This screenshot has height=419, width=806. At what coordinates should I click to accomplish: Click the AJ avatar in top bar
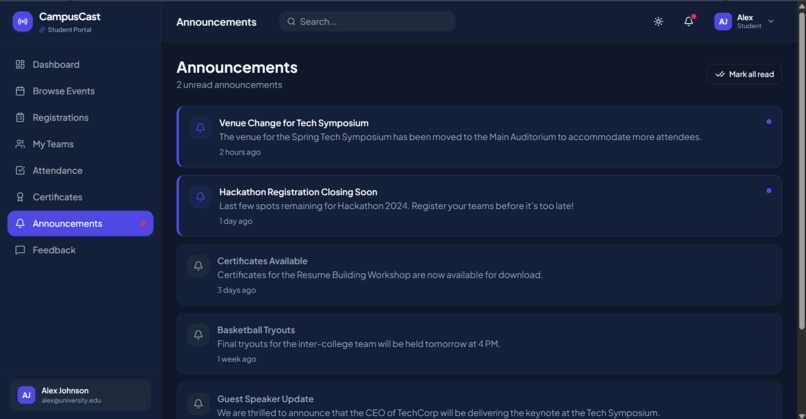coord(723,22)
